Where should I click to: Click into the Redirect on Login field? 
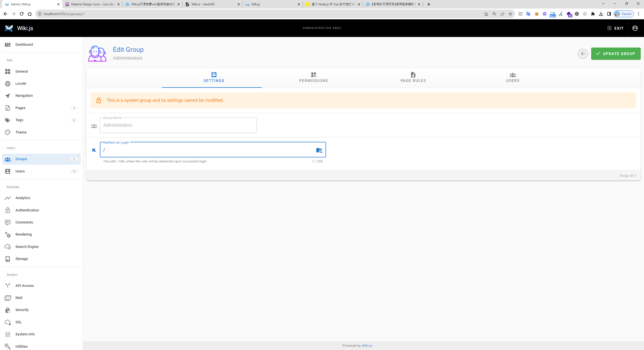206,150
